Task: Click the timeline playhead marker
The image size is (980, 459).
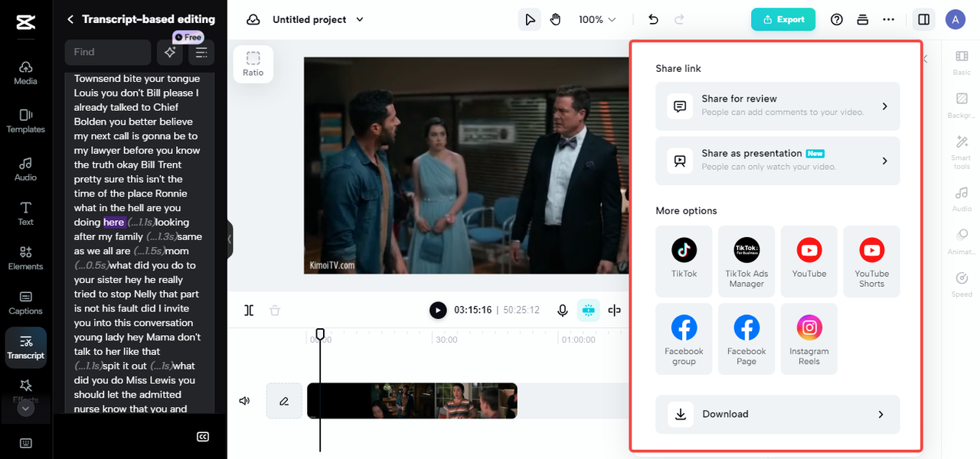Action: [x=320, y=334]
